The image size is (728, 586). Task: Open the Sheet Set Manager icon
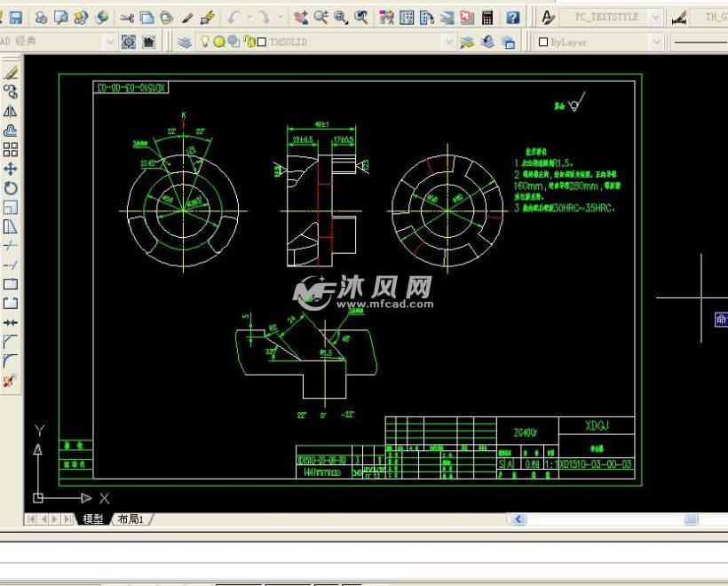pyautogui.click(x=447, y=18)
